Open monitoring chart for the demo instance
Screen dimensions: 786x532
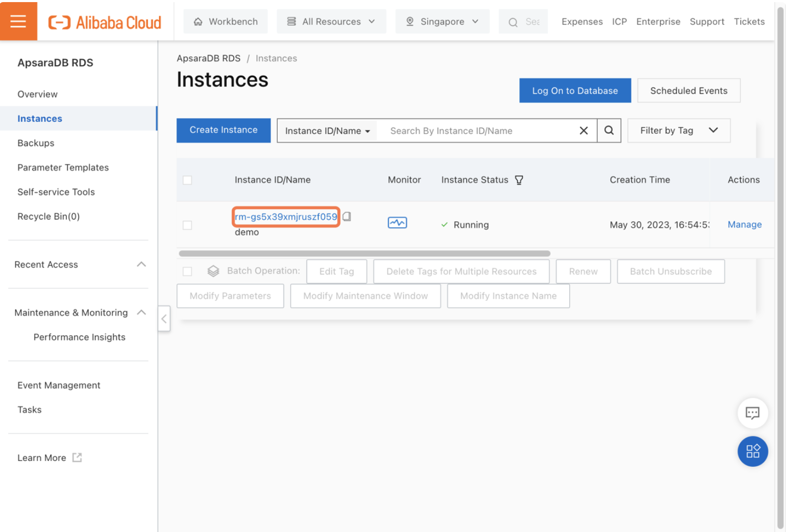coord(397,222)
